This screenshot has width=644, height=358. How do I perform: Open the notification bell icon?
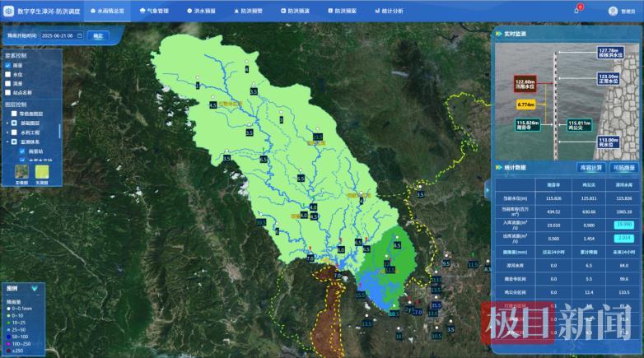tap(576, 11)
